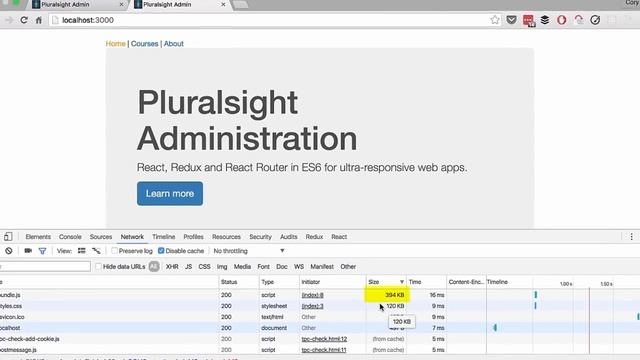Open the Resources tab

click(227, 237)
